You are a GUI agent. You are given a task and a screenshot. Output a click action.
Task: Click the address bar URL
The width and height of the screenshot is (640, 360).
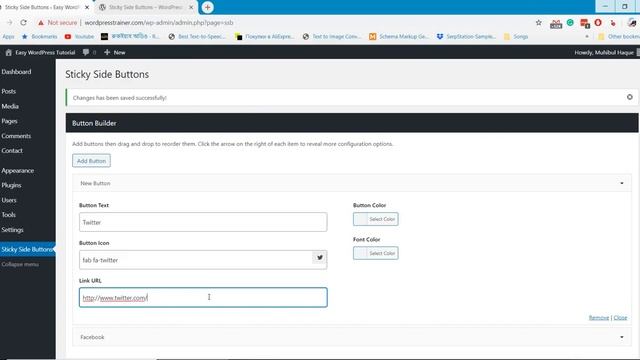click(159, 23)
